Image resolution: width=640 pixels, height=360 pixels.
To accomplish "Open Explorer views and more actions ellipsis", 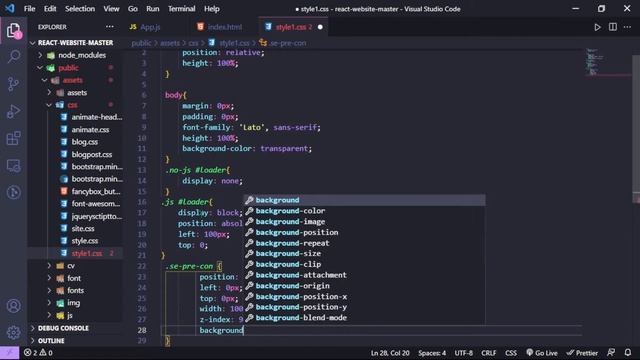I will click(110, 27).
